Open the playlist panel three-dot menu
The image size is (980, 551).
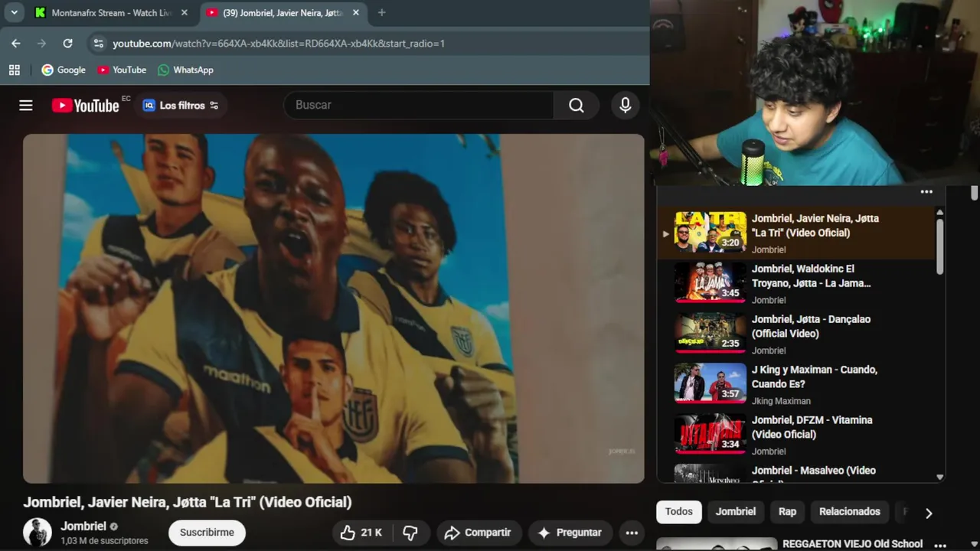tap(926, 192)
